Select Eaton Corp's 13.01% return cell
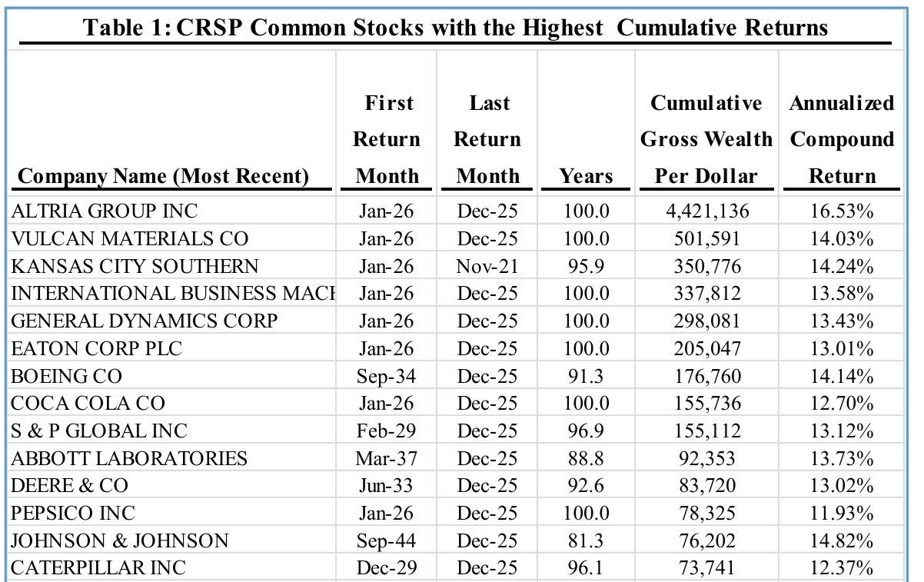Image resolution: width=924 pixels, height=582 pixels. [842, 348]
